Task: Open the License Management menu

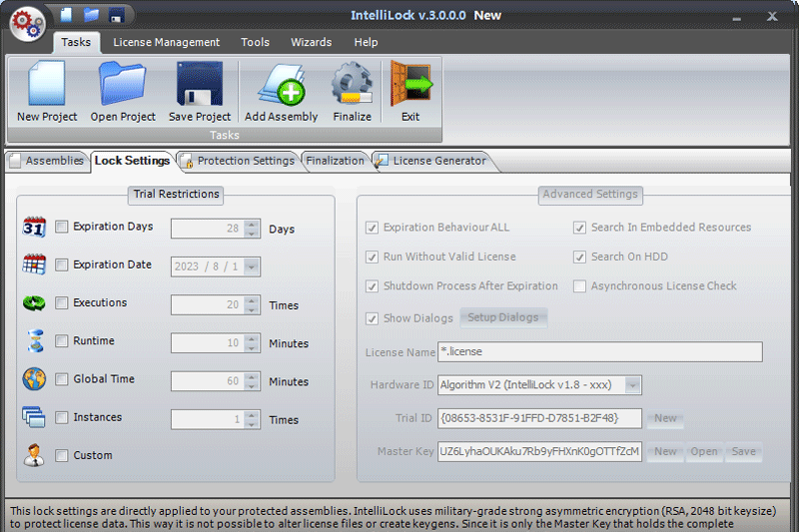Action: click(x=166, y=42)
